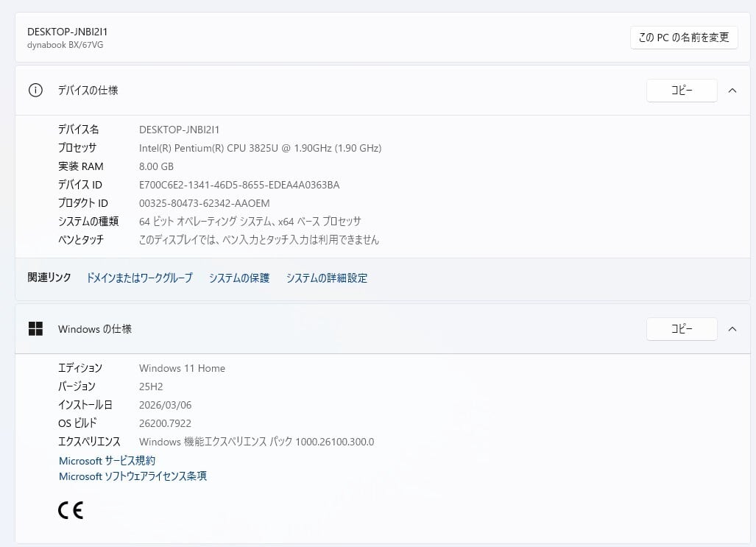Click the プロセッサ label
Image resolution: width=756 pixels, height=547 pixels.
click(x=77, y=148)
